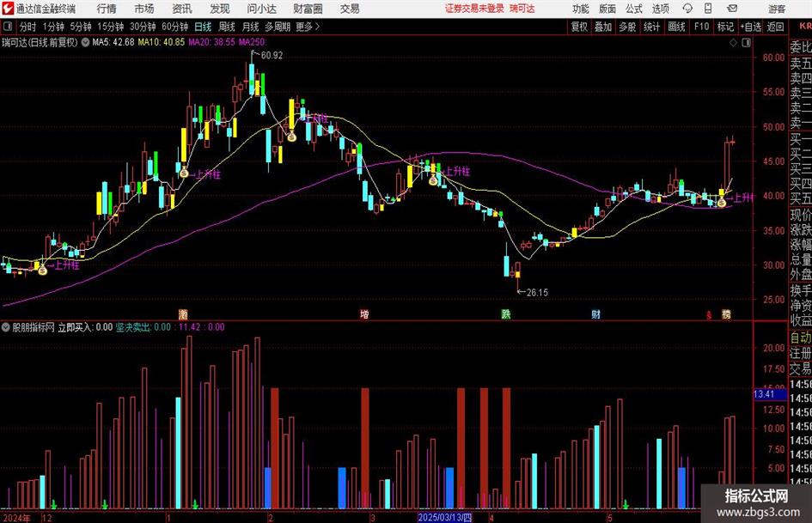Expand main chart indicator dropdown arrow beside 瑞可达
This screenshot has height=523, width=812.
(85, 42)
